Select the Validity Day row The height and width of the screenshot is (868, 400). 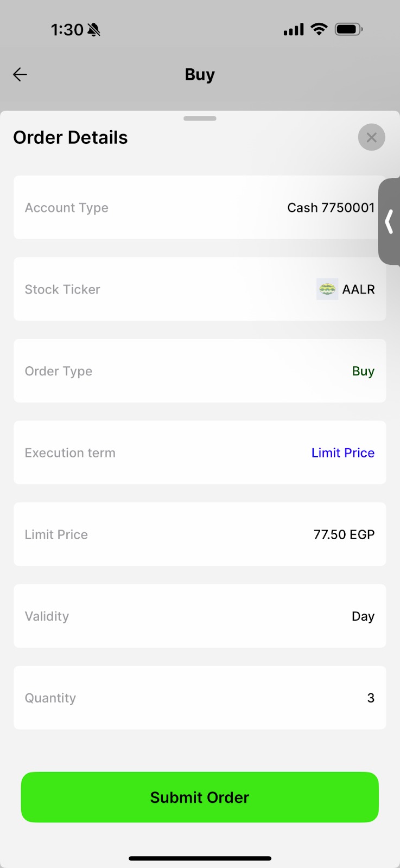(199, 616)
